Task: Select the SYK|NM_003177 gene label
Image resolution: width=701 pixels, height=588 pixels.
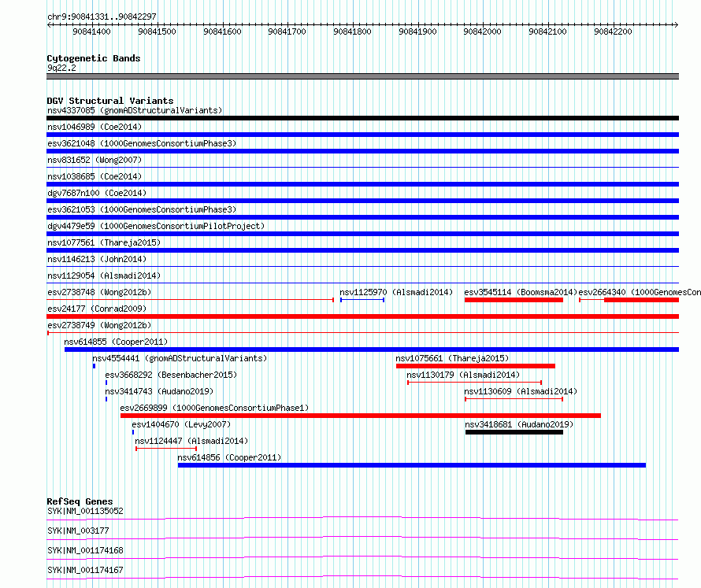Action: (x=78, y=531)
